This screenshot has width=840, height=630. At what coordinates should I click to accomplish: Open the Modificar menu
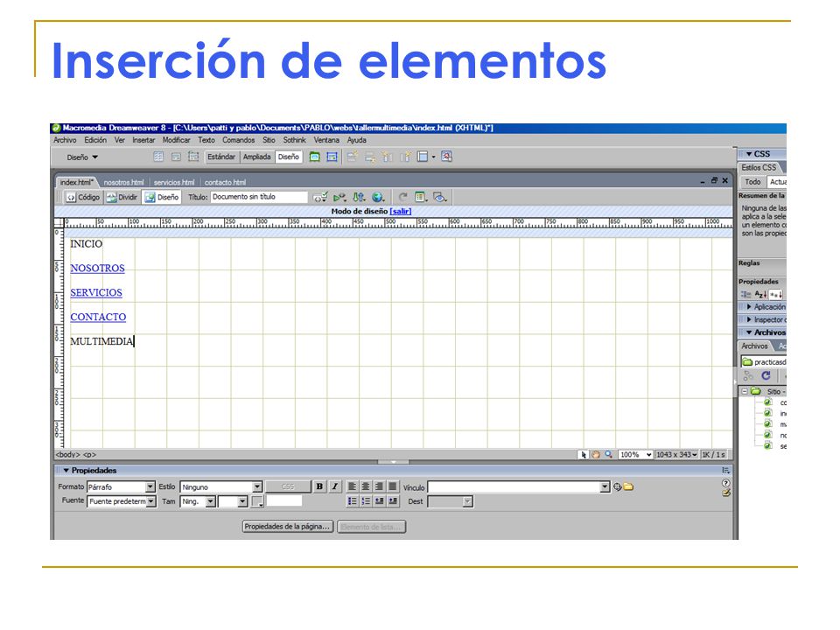[176, 140]
